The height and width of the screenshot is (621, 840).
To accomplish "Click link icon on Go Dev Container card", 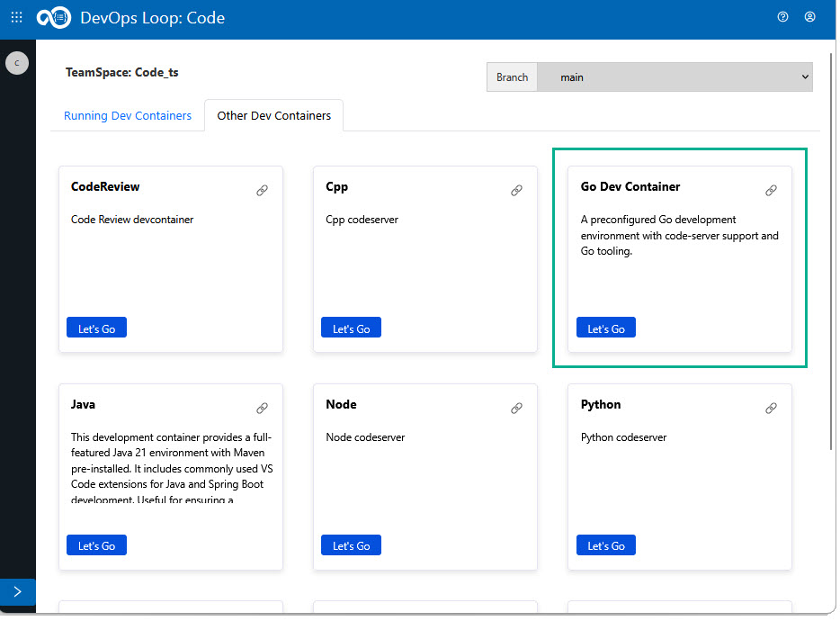I will (771, 191).
